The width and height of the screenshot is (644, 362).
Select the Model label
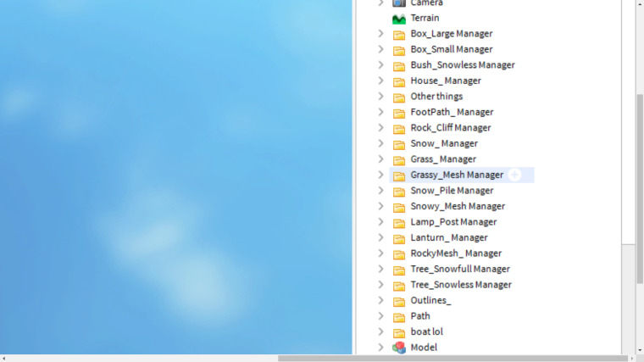coord(424,348)
